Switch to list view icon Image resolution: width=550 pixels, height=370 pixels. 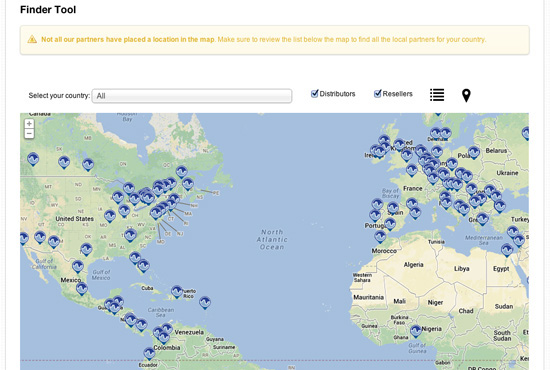point(437,95)
